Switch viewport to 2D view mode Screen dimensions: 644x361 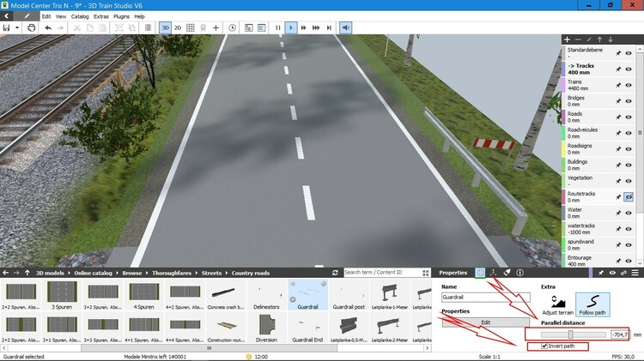[x=178, y=27]
